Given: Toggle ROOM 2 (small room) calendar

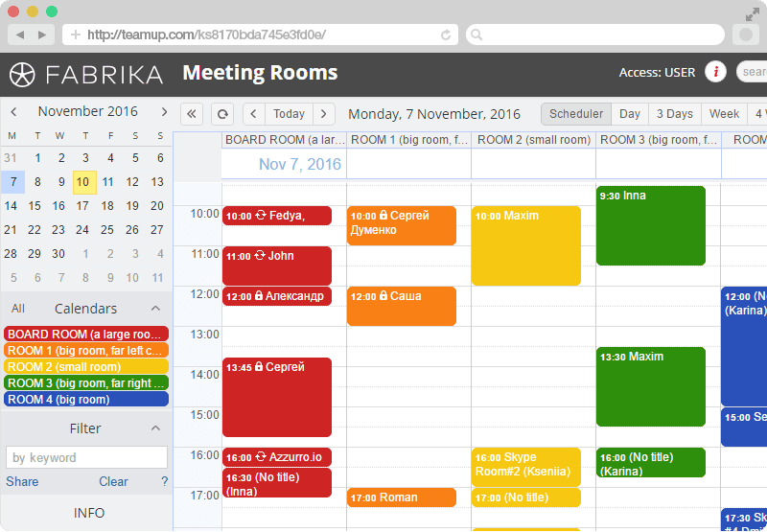Looking at the screenshot, I should click(x=86, y=367).
